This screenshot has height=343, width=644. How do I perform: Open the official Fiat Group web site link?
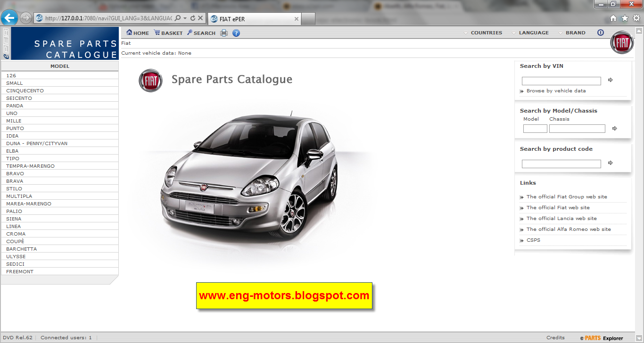coord(567,197)
